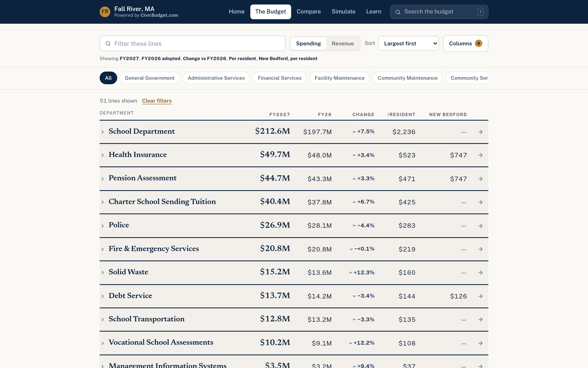
Task: Filter by Community Maintenance chip
Action: (408, 78)
